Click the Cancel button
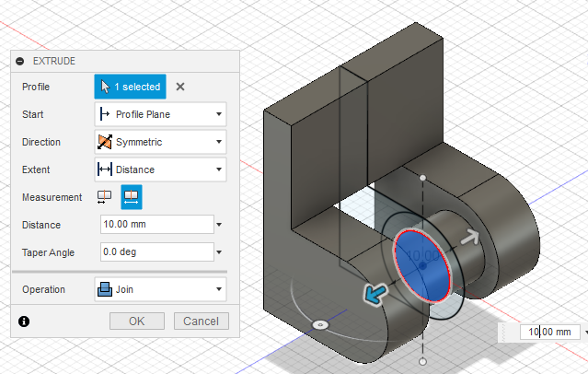The width and height of the screenshot is (588, 374). [201, 321]
